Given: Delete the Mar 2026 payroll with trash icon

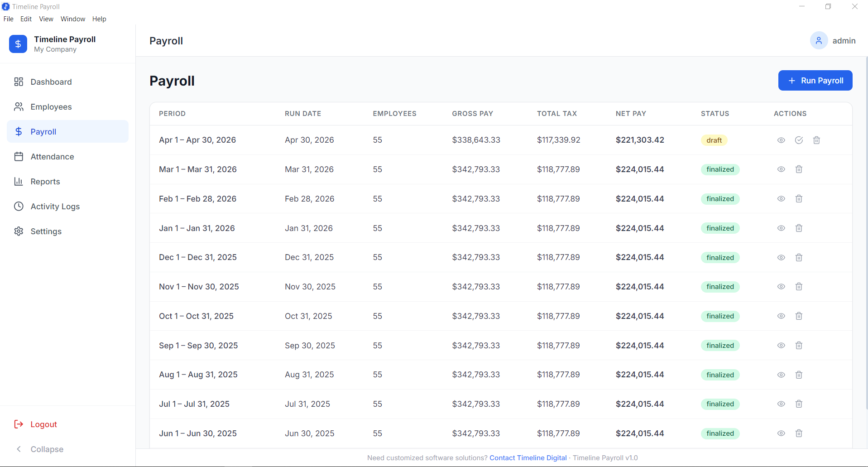Looking at the screenshot, I should click(x=798, y=169).
